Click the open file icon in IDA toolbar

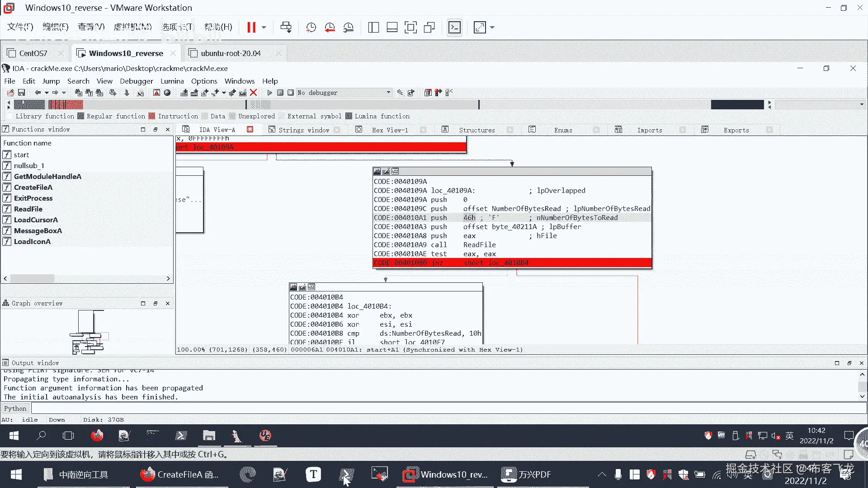(10, 93)
